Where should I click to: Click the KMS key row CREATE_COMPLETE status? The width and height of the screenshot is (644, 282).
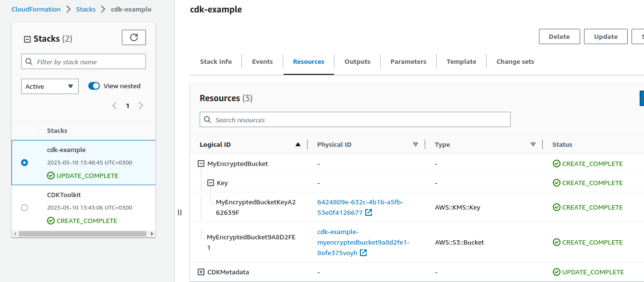pos(588,207)
